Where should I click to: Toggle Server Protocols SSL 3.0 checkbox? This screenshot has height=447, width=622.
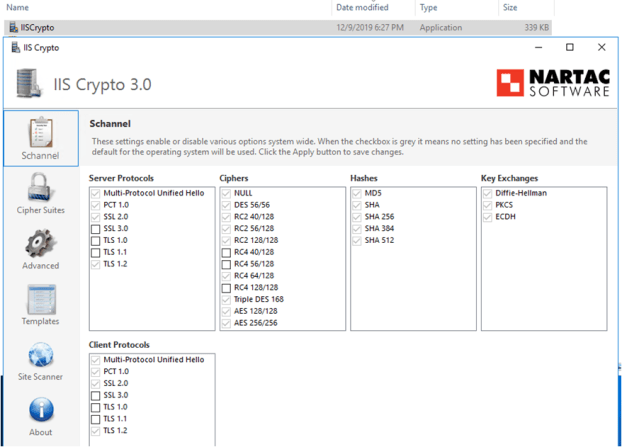[x=95, y=229]
